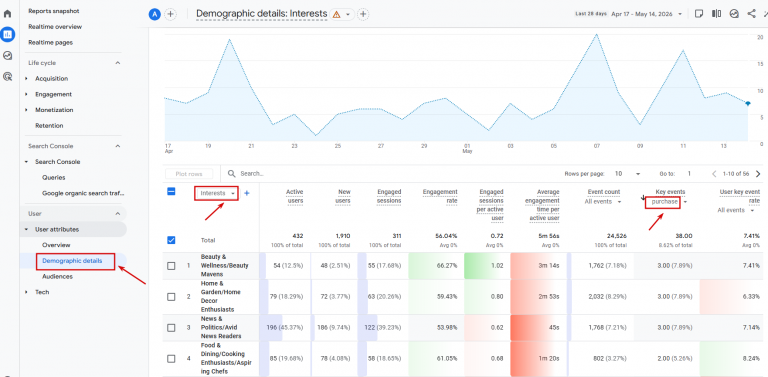Go to next page of table rows
The width and height of the screenshot is (768, 377).
point(758,174)
